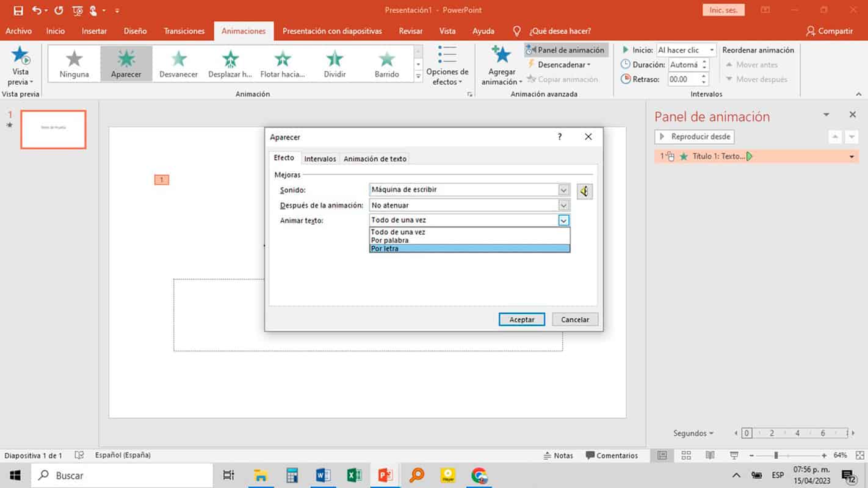
Task: Open the Transiciones ribbon tab
Action: pyautogui.click(x=184, y=31)
